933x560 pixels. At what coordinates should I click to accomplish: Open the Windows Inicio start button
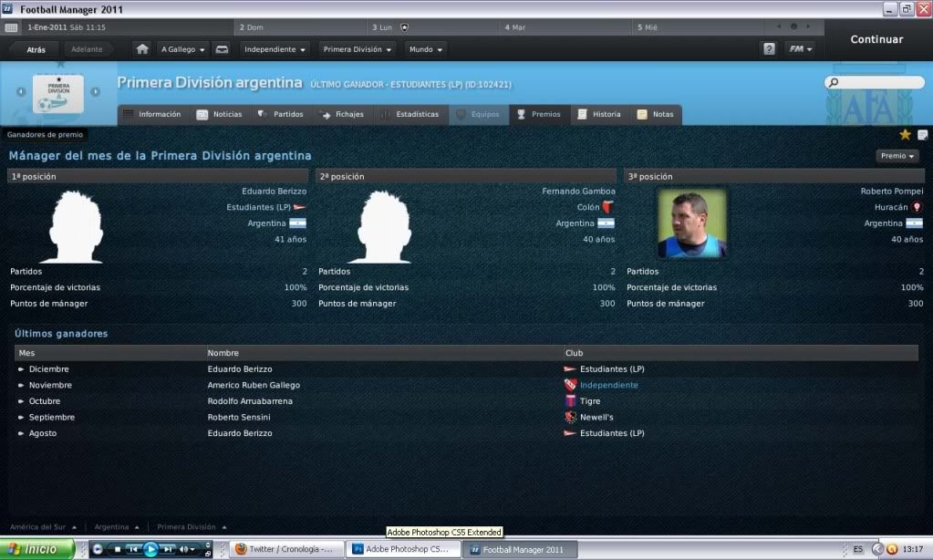[36, 549]
